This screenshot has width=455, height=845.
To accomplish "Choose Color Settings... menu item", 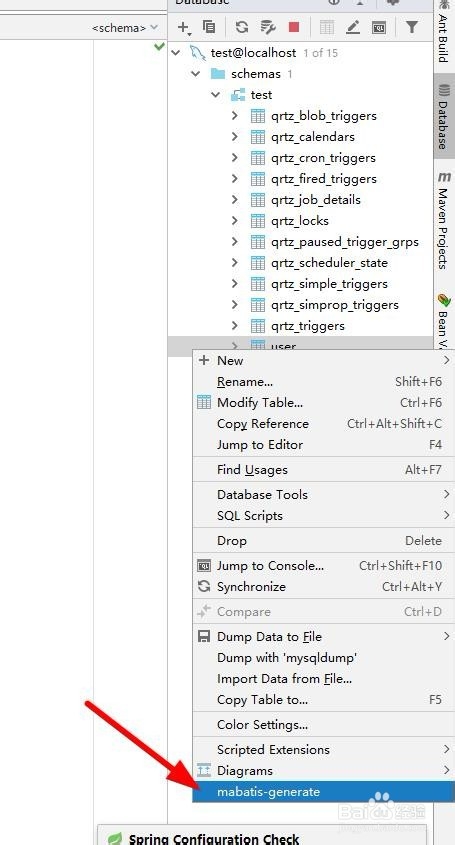I will (322, 725).
